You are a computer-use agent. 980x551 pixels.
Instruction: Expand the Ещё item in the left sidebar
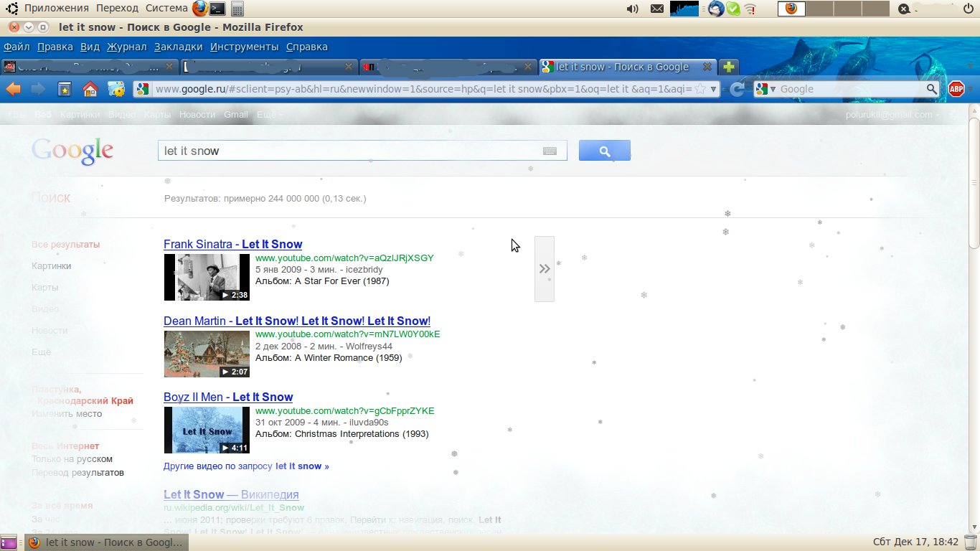tap(42, 352)
